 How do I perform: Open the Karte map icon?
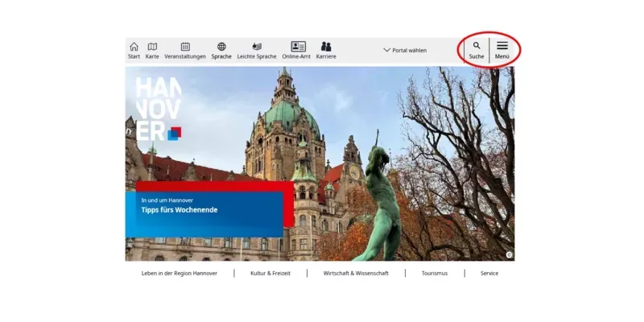[152, 47]
